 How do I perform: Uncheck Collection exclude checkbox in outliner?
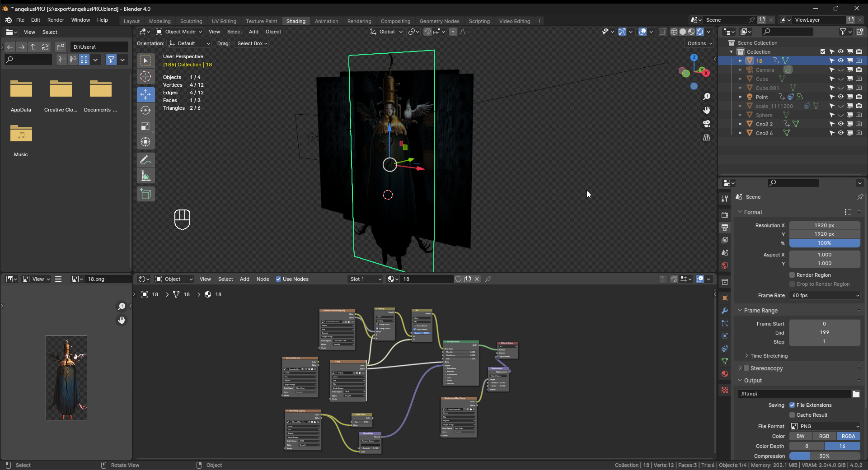pos(823,51)
